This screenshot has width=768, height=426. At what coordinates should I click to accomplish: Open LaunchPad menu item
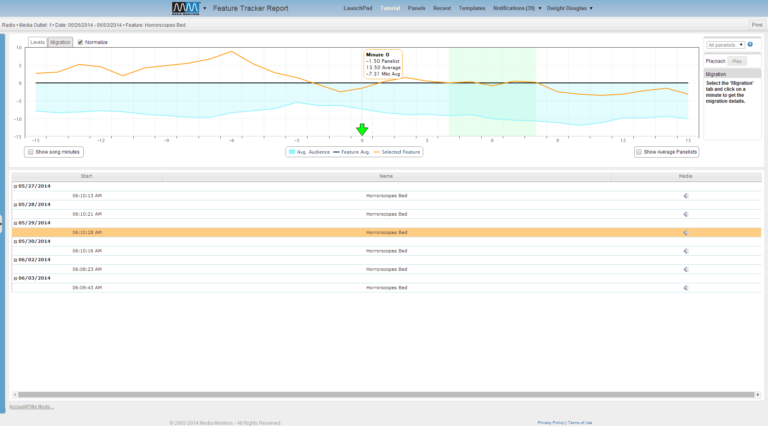click(x=358, y=8)
